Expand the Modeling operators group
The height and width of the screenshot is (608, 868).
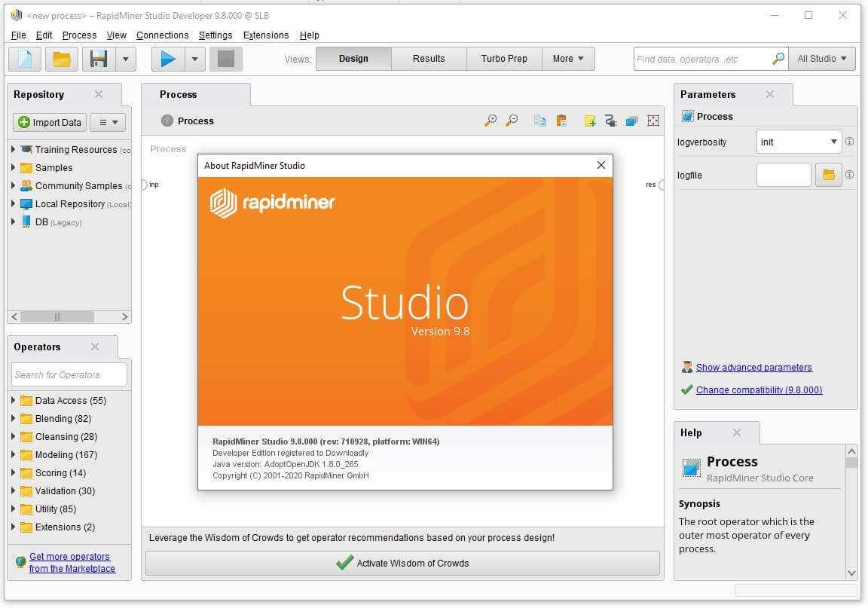click(x=12, y=454)
